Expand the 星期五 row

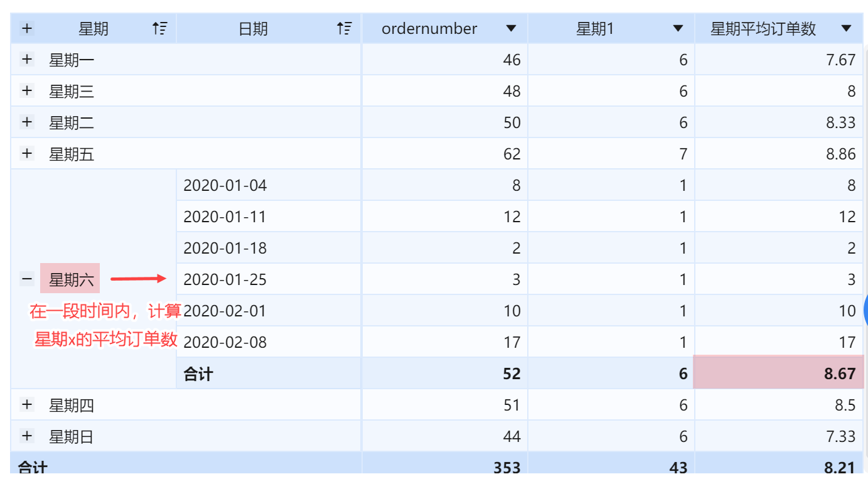click(26, 154)
